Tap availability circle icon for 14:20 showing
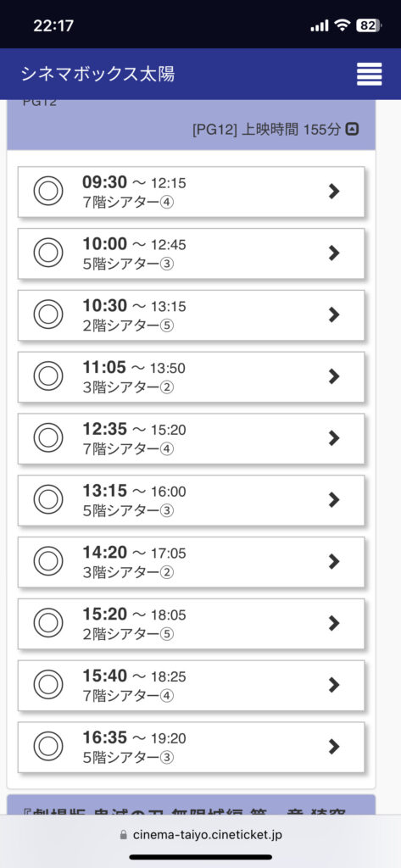401x868 pixels. click(48, 562)
